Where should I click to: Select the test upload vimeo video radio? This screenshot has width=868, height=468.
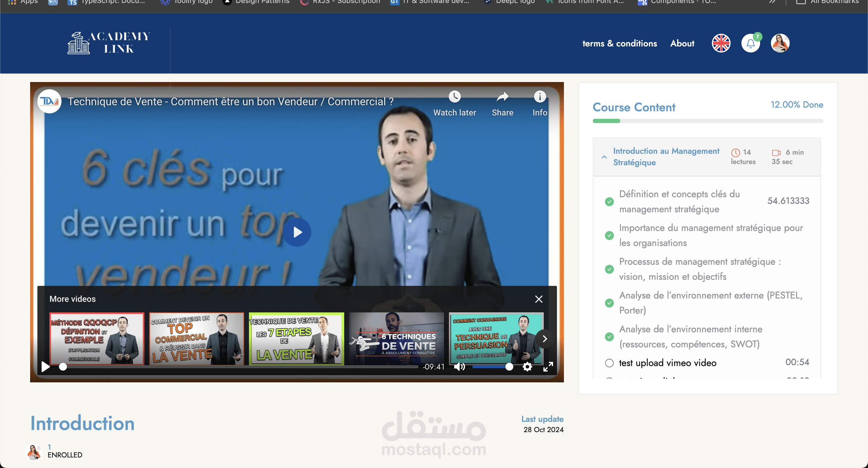click(609, 363)
